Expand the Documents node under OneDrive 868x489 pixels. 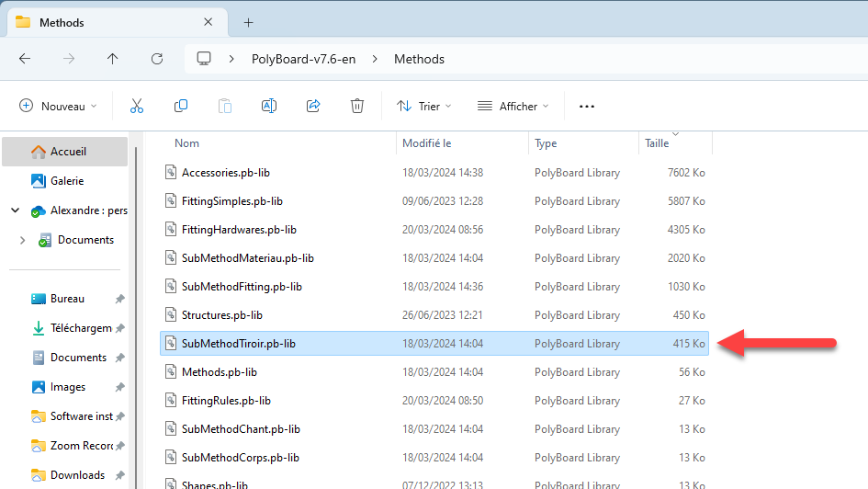coord(22,240)
